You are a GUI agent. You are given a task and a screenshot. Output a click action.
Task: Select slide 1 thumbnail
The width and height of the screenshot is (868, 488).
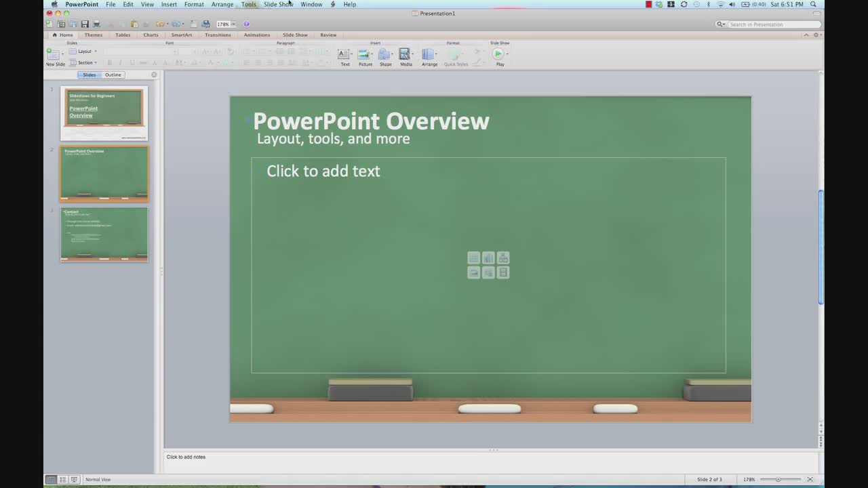pos(104,113)
